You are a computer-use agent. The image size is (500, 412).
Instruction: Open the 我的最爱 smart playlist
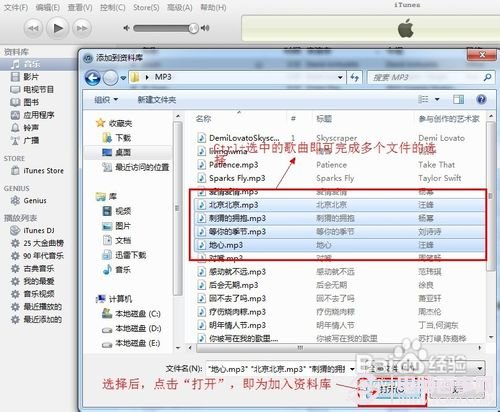coord(38,281)
